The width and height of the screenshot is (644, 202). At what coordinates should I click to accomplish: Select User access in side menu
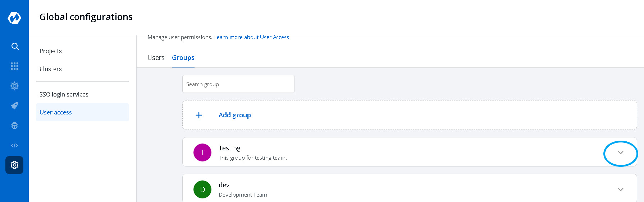pyautogui.click(x=56, y=112)
